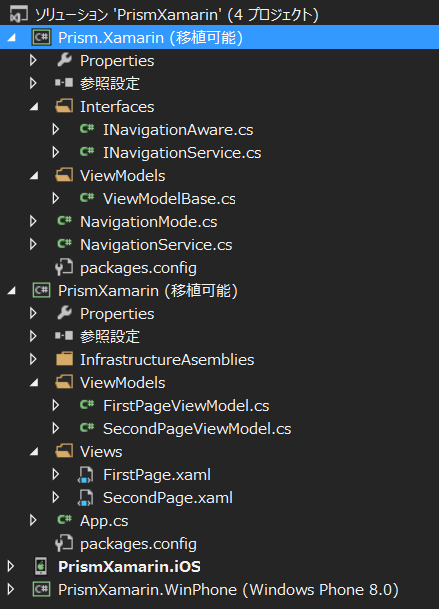Select 'SecondPageViewModel.cs' file name
The image size is (439, 609).
tap(197, 429)
